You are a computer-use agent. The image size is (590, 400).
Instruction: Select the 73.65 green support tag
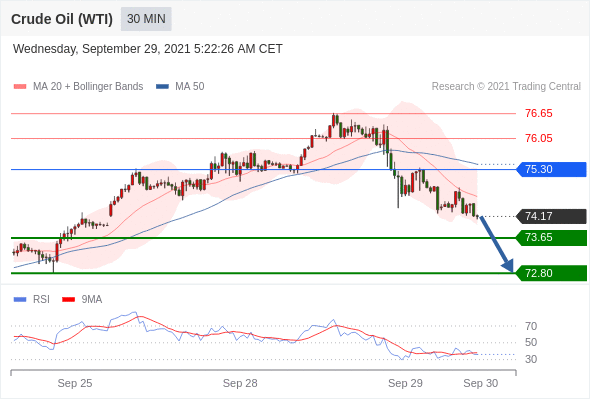click(x=551, y=237)
